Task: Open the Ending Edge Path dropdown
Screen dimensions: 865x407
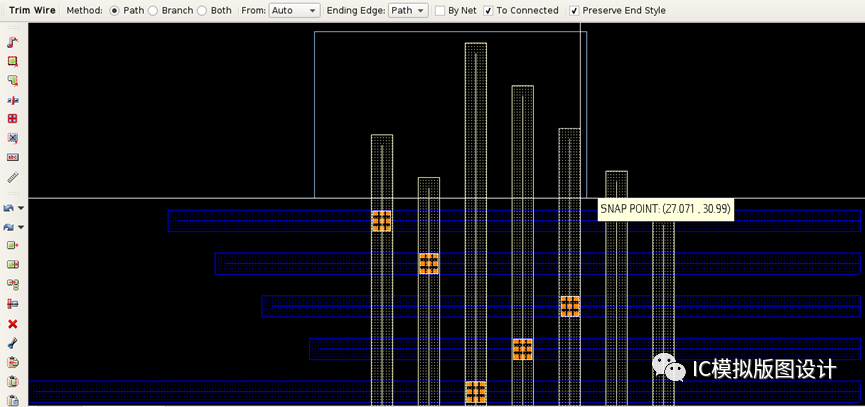Action: pos(408,10)
